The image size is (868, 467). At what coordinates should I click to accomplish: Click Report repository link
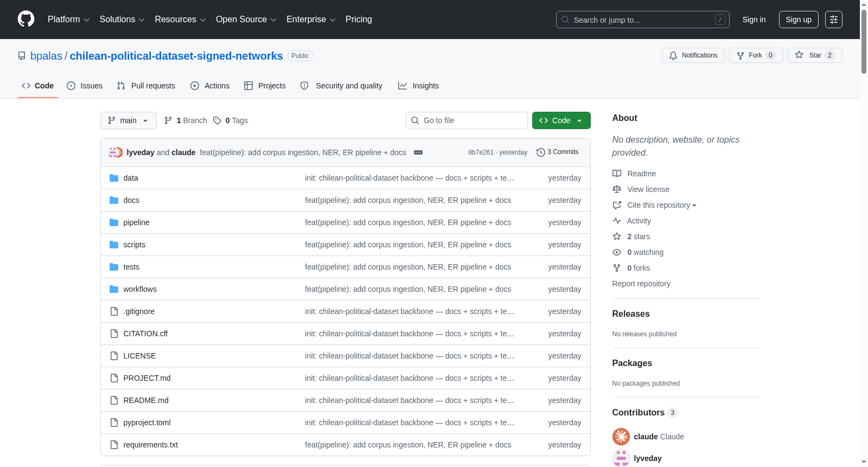641,284
